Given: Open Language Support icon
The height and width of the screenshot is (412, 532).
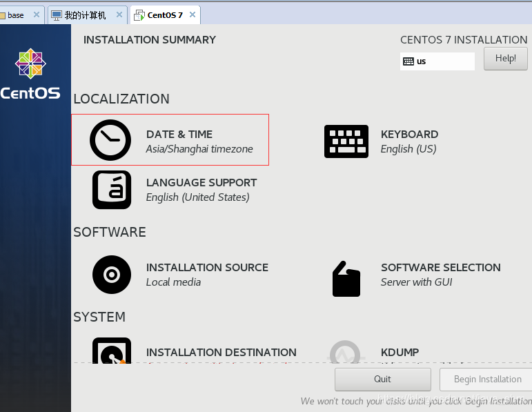Looking at the screenshot, I should click(x=112, y=190).
